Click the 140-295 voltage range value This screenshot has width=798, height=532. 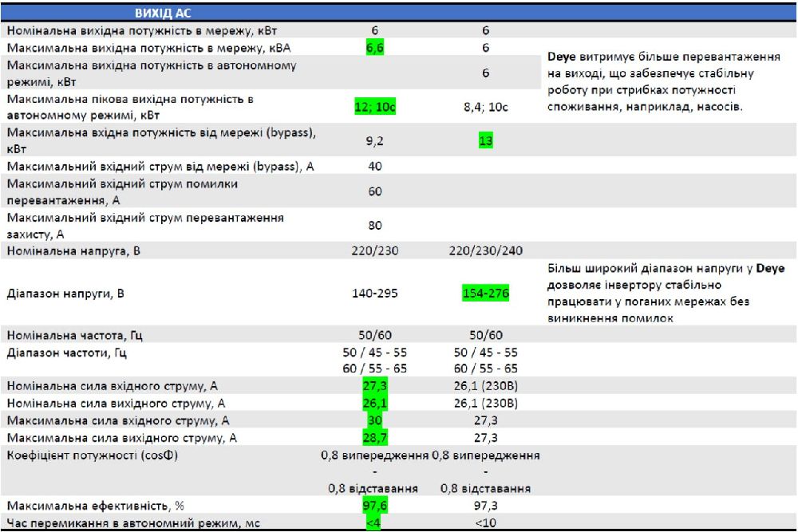pyautogui.click(x=375, y=293)
